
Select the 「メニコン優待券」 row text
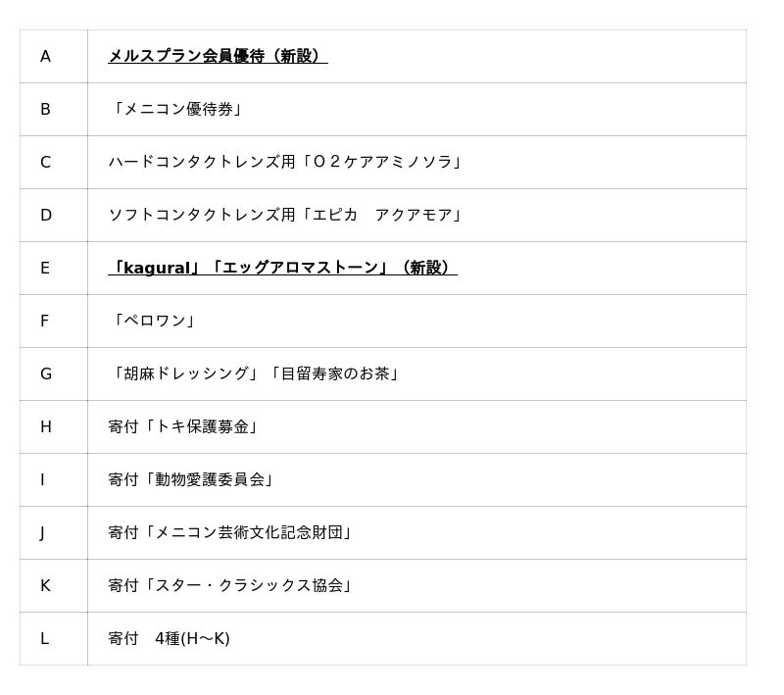[x=176, y=110]
